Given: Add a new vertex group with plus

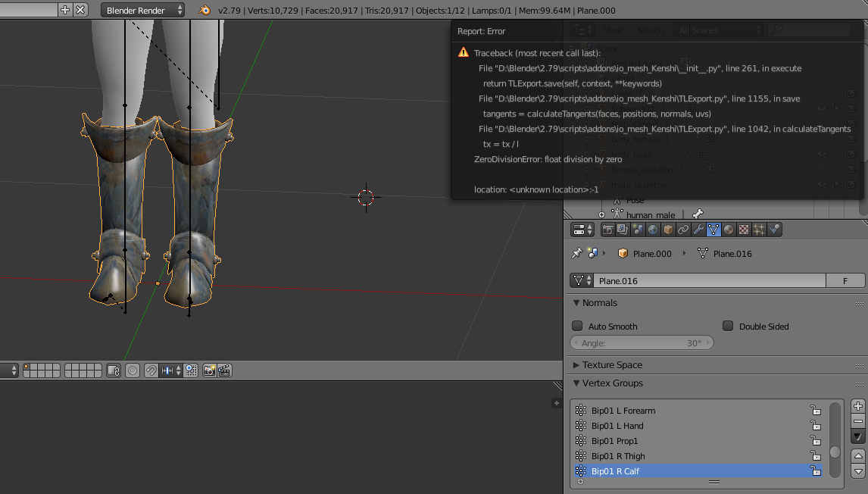Looking at the screenshot, I should point(857,406).
